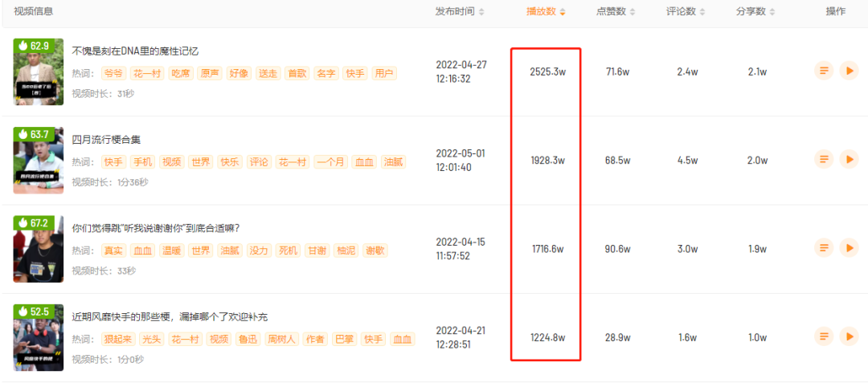Open thumbnail with 62.9 heat score
868x383 pixels.
click(39, 71)
